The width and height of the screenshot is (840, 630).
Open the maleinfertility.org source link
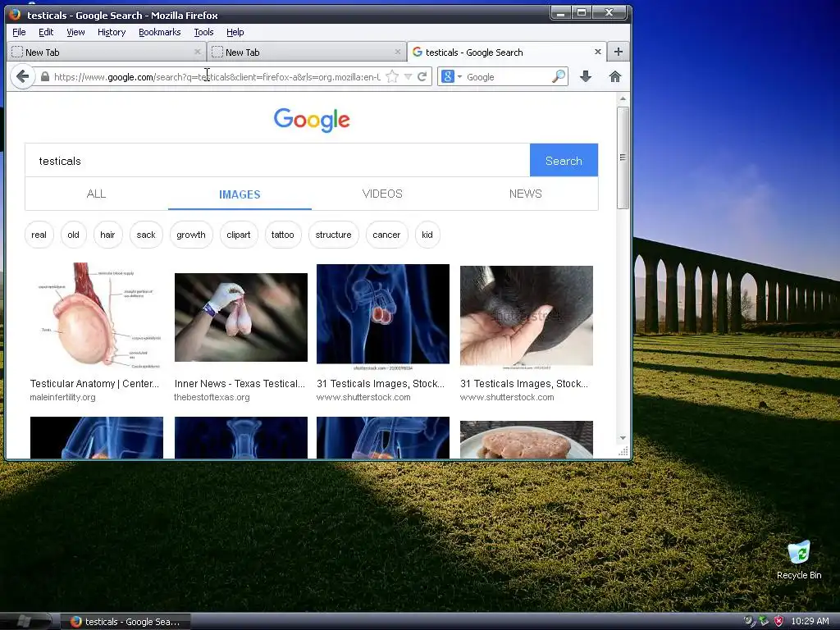(x=62, y=398)
